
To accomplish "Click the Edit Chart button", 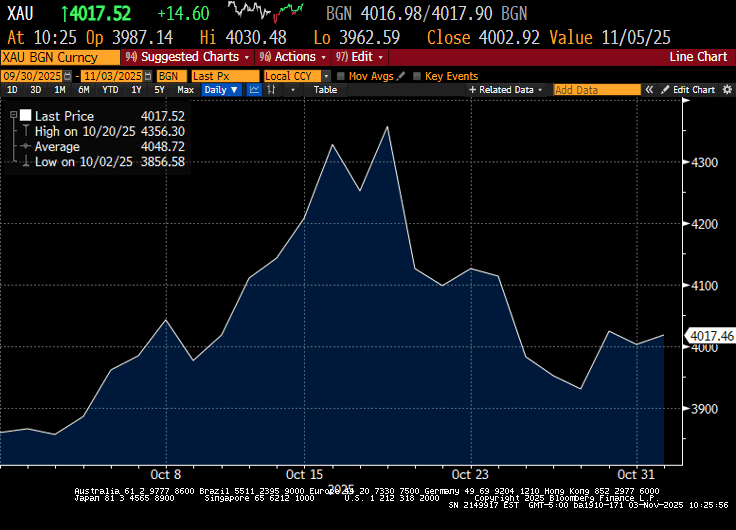I will tap(689, 90).
